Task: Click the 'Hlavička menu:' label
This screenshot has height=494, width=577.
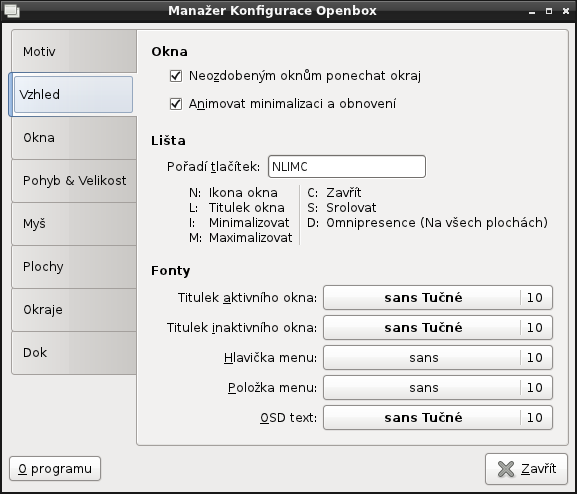Action: [270, 357]
